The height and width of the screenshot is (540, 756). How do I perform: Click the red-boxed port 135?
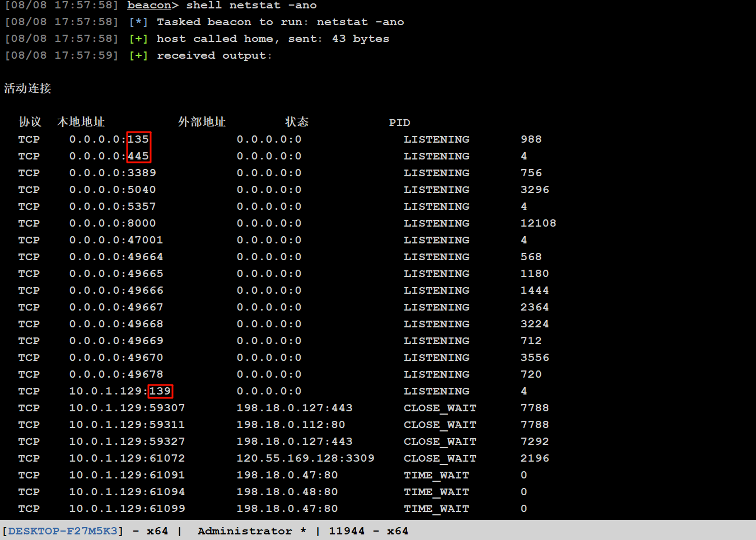click(x=138, y=139)
